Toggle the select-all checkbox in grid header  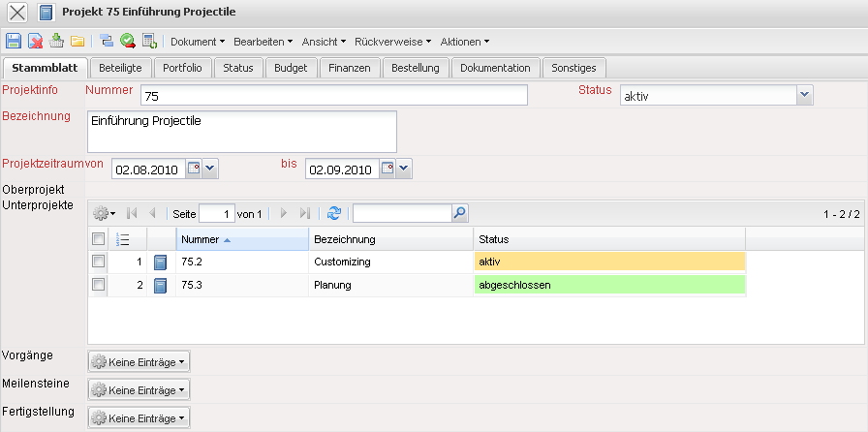pos(98,239)
